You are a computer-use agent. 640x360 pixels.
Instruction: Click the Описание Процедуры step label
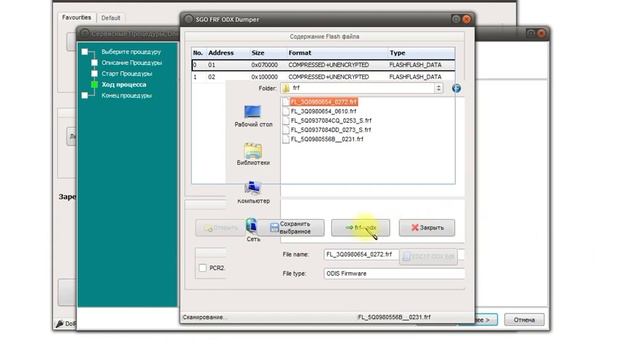click(x=131, y=63)
